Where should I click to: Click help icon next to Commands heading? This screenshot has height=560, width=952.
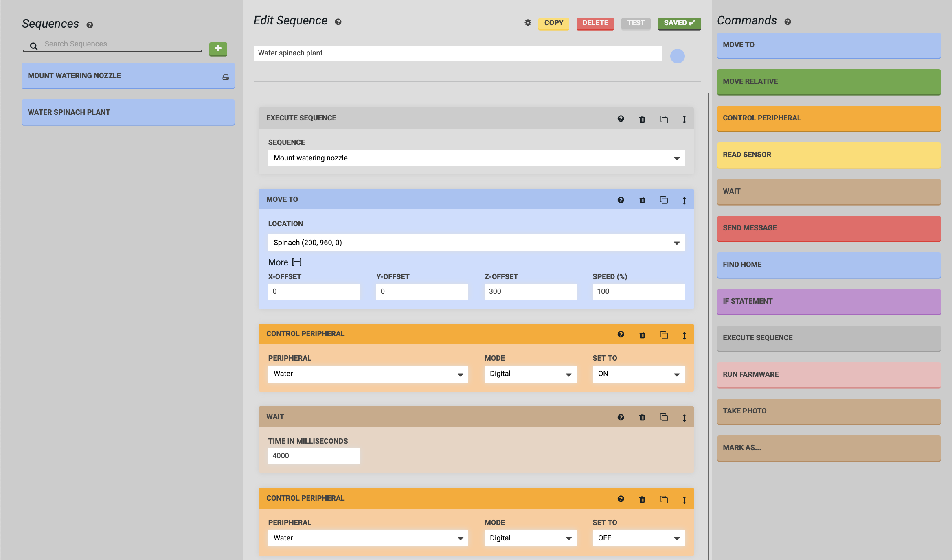click(x=787, y=22)
